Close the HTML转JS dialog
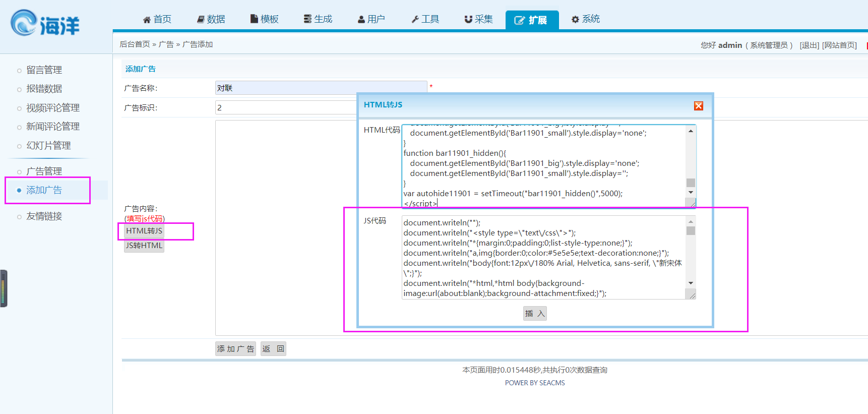The width and height of the screenshot is (868, 414). [698, 106]
